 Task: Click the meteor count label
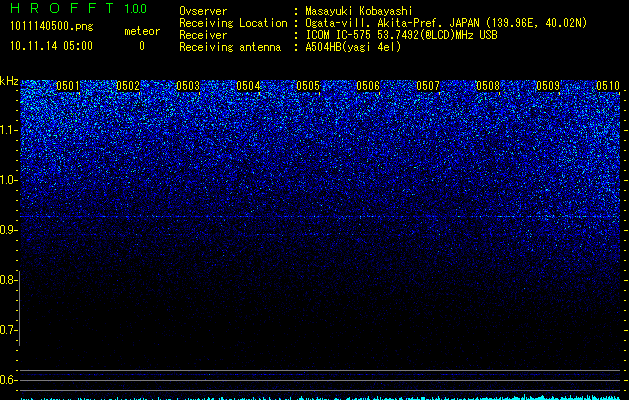[x=142, y=31]
